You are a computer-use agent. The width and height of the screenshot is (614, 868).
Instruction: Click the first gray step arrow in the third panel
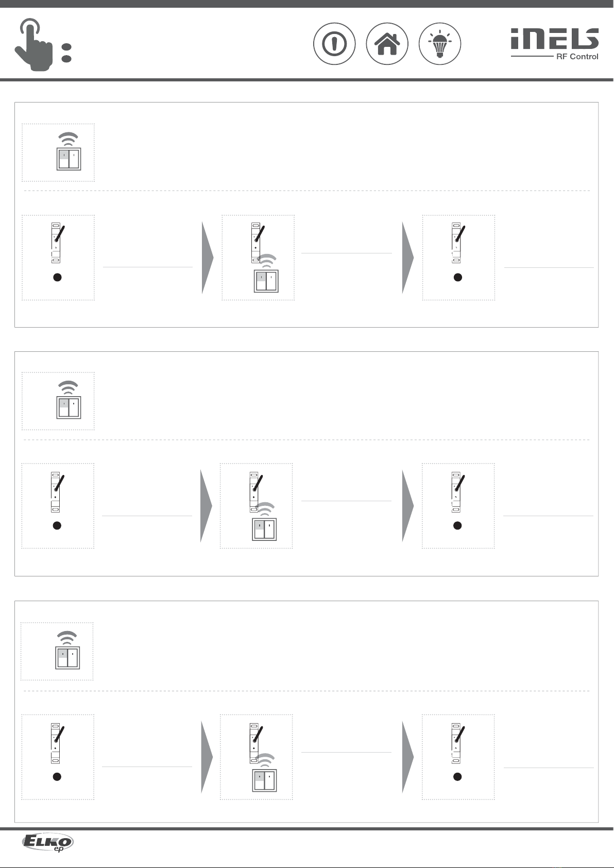point(207,756)
